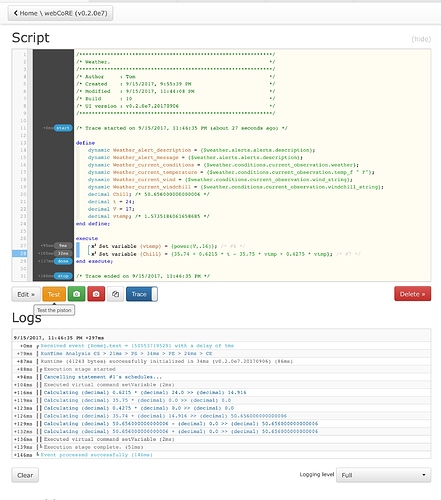Click the back chevron beside Home
This screenshot has height=500, width=441.
(15, 13)
